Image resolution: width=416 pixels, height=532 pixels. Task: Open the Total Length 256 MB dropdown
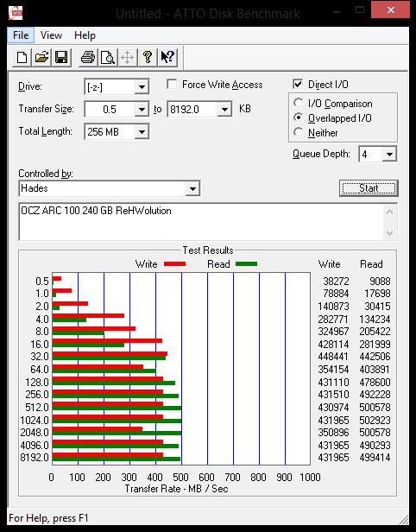[x=142, y=131]
